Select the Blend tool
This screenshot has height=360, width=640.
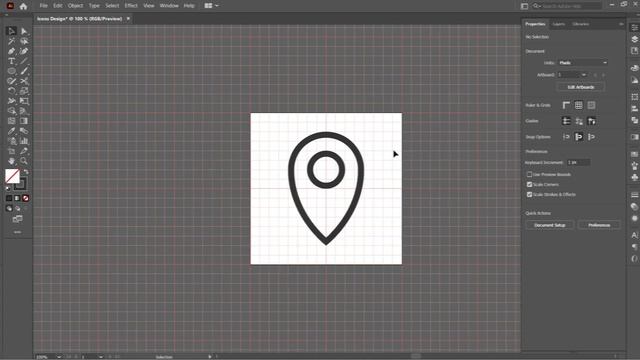(x=24, y=131)
